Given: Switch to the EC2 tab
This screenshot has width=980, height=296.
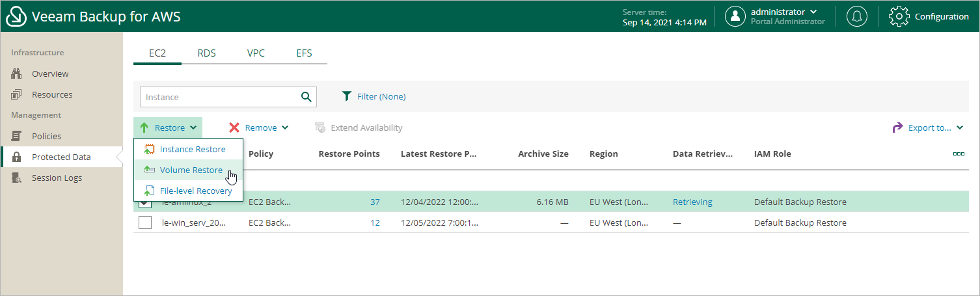Looking at the screenshot, I should 157,53.
